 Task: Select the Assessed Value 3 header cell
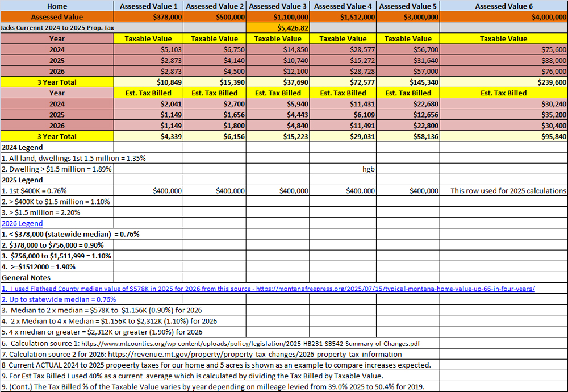tap(277, 6)
